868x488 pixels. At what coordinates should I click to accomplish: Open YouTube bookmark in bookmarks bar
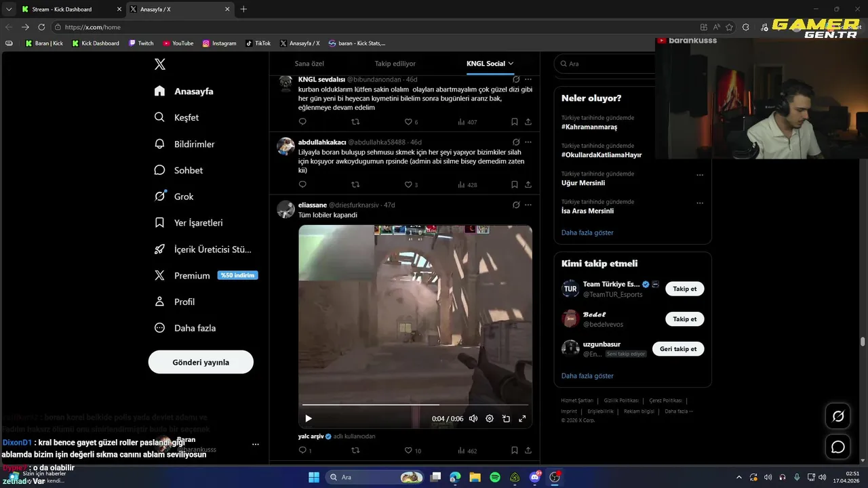click(x=178, y=43)
